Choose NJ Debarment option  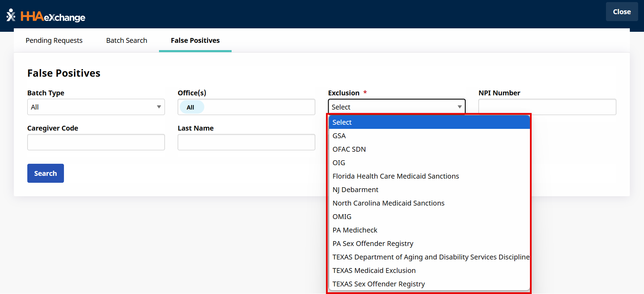coord(355,190)
